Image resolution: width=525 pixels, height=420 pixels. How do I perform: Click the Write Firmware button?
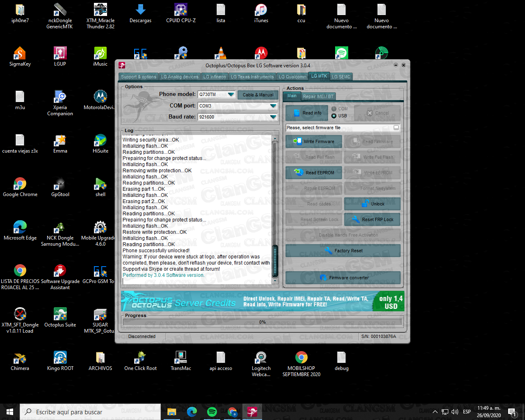(x=314, y=142)
